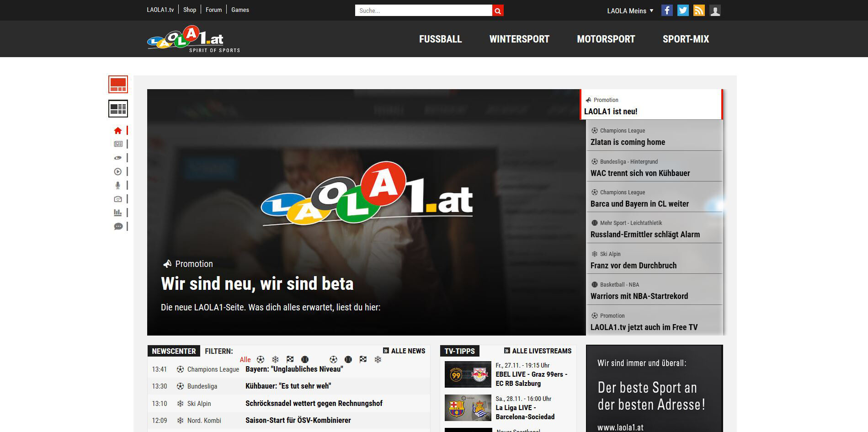Screen dimensions: 868x432
Task: Select 'Zlatan is coming home' headline
Action: coord(628,142)
